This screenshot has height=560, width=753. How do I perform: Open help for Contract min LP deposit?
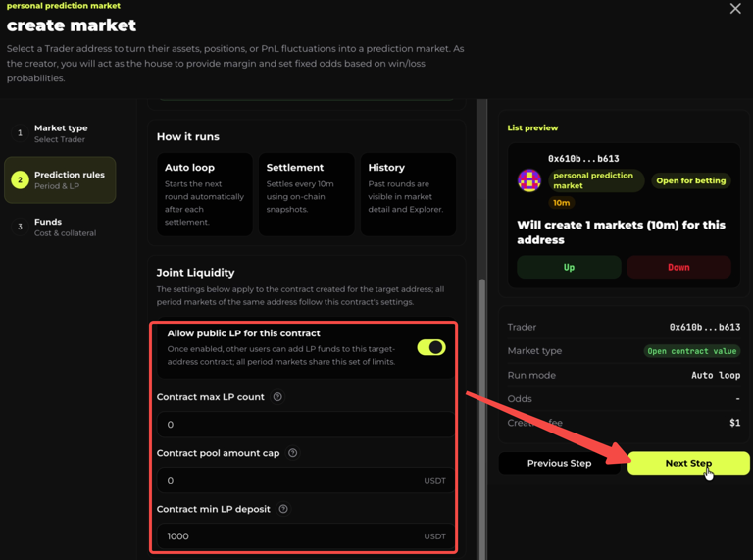pyautogui.click(x=283, y=509)
